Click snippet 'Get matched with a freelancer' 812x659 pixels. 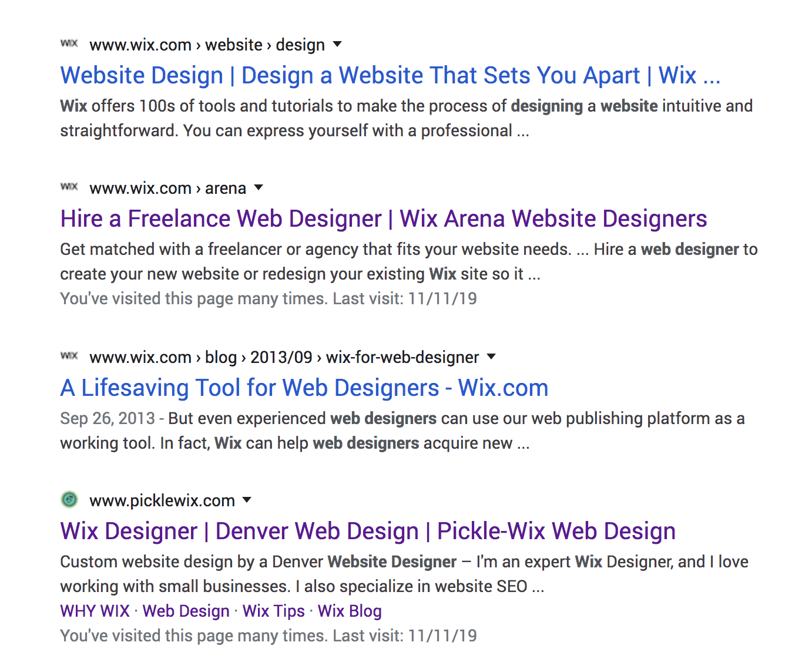tap(409, 261)
